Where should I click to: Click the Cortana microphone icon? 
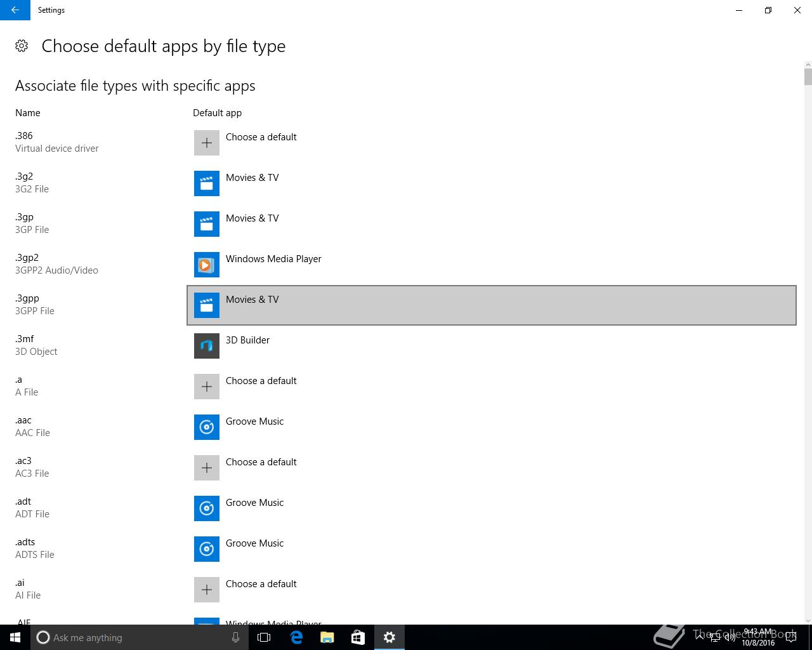point(235,637)
